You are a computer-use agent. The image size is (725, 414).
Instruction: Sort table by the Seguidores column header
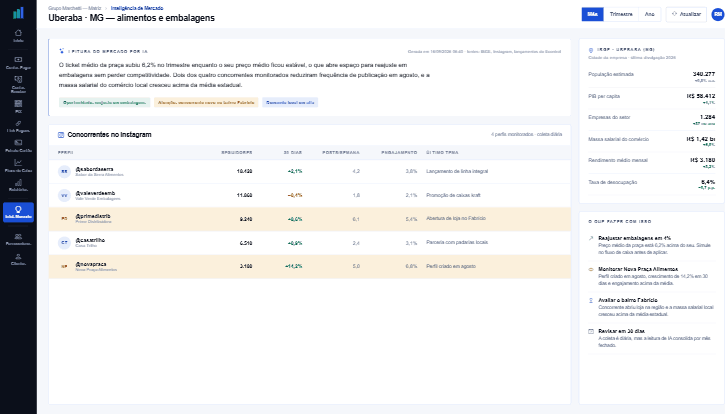237,153
